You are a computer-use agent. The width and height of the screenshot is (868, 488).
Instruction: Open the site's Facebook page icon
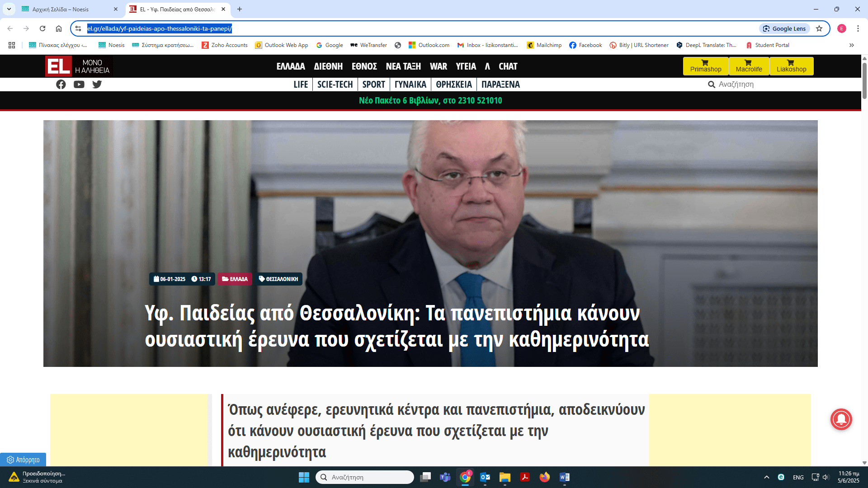(61, 84)
